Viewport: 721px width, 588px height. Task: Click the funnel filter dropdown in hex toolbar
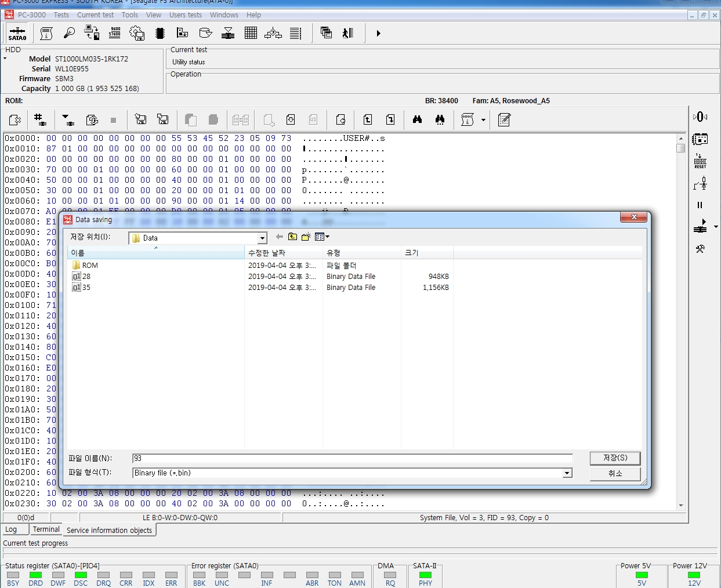pos(67,120)
